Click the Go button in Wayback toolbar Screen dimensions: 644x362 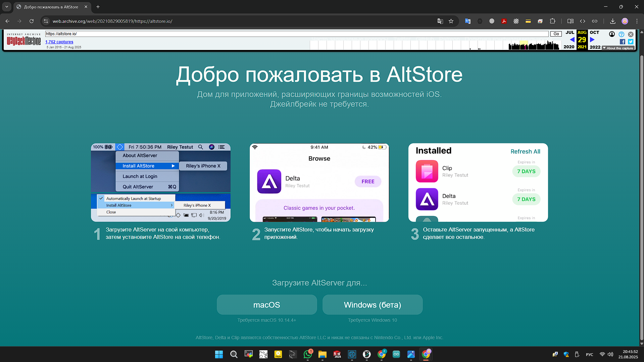tap(556, 34)
